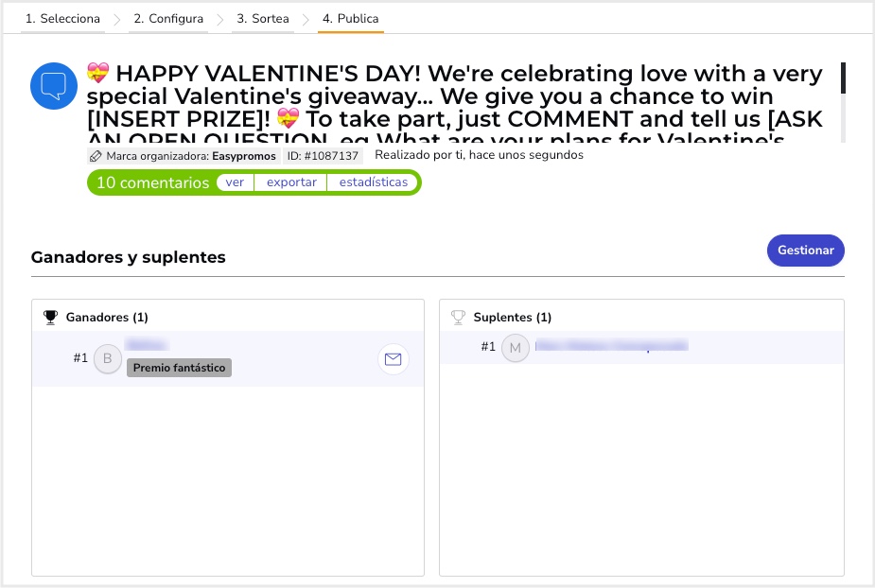This screenshot has height=588, width=875.
Task: Switch to the 2. Configura step
Action: 168,19
